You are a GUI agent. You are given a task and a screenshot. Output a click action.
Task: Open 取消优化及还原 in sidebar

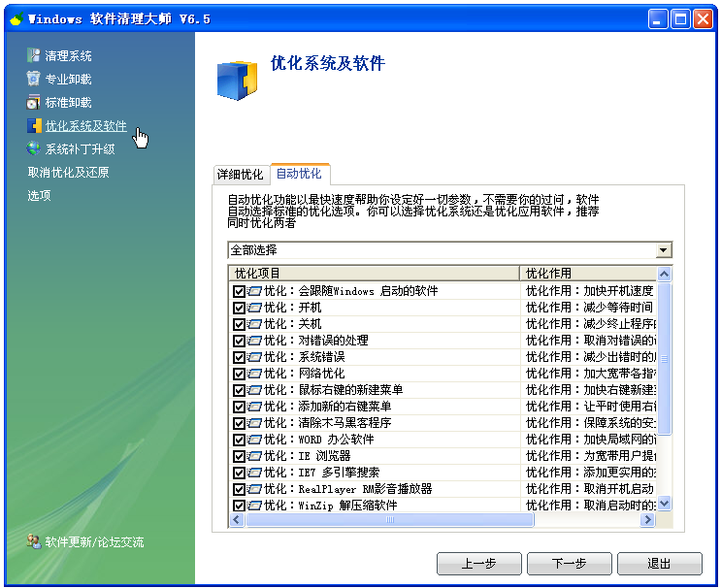(x=68, y=172)
